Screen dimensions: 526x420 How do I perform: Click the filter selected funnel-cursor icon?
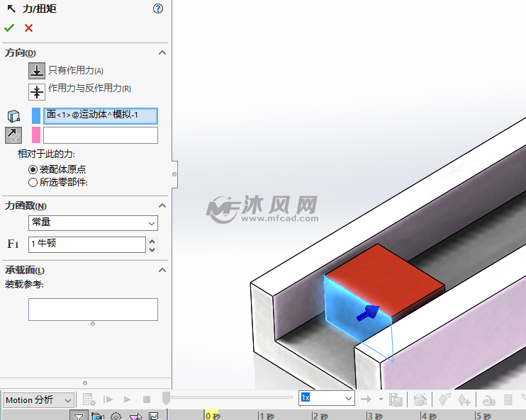pos(135,416)
